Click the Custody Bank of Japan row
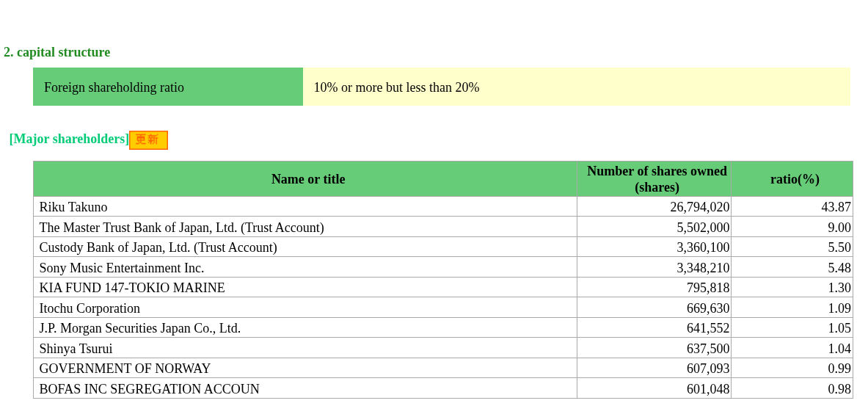 tap(158, 247)
